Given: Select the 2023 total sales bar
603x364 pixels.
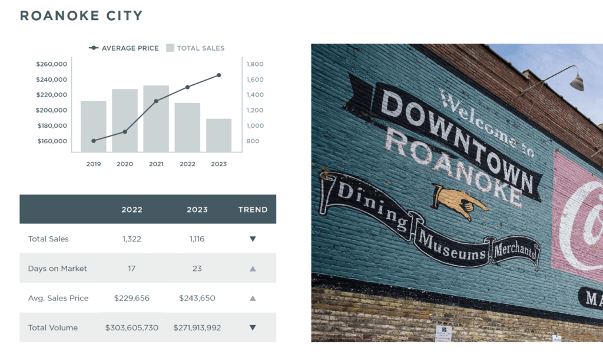Looking at the screenshot, I should click(218, 137).
